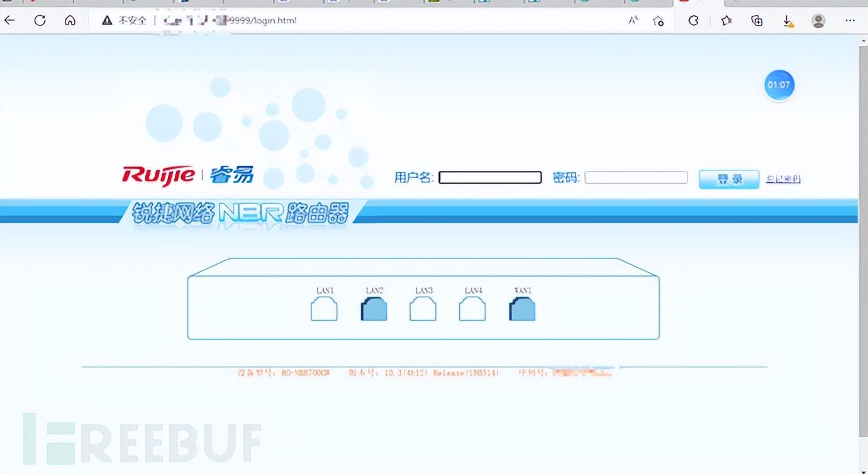Click the toolbar icon left of favorites list
The height and width of the screenshot is (474, 868).
(x=694, y=21)
